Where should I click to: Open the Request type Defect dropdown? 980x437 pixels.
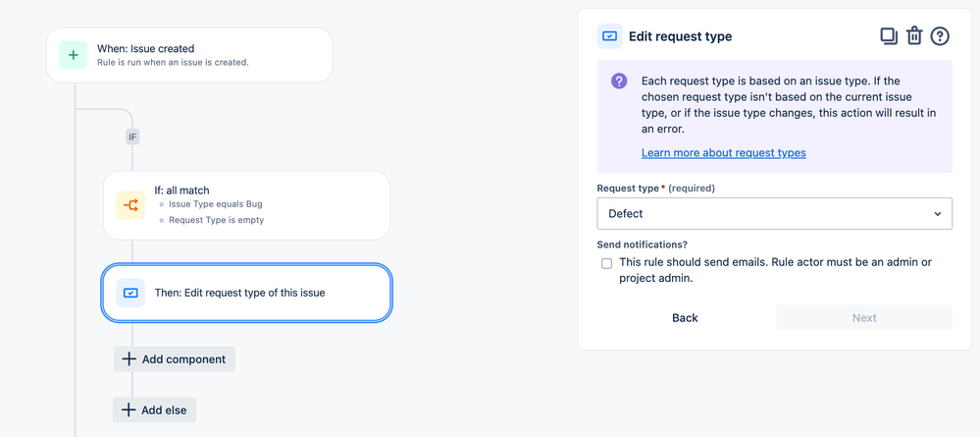[x=774, y=213]
